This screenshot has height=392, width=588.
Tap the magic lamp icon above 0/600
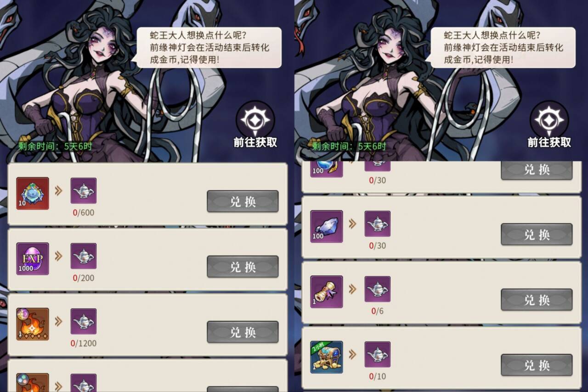84,191
